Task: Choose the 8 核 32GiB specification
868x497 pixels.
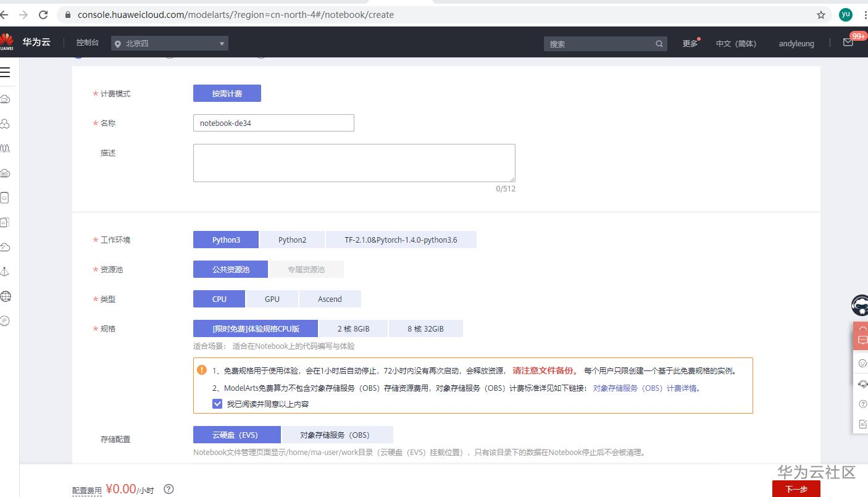Action: [425, 328]
